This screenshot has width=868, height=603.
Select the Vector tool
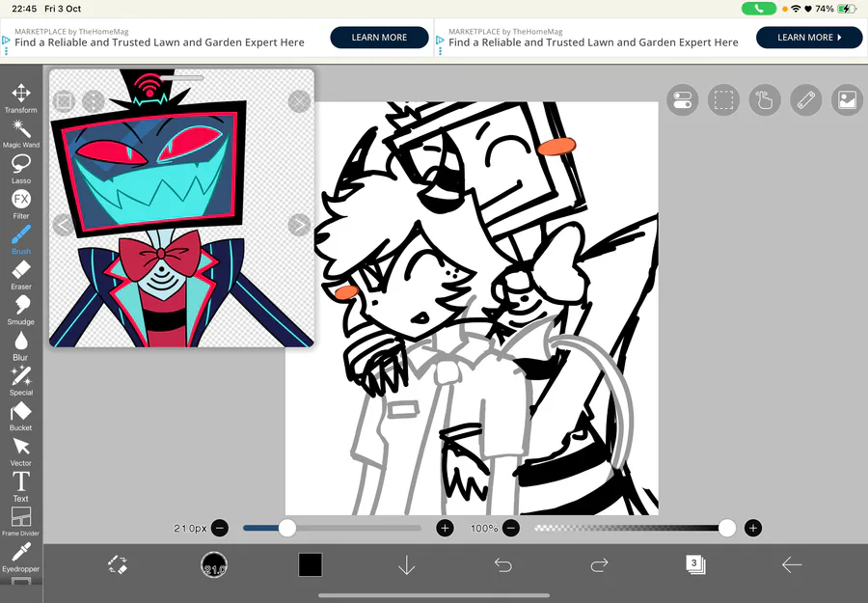pyautogui.click(x=21, y=452)
